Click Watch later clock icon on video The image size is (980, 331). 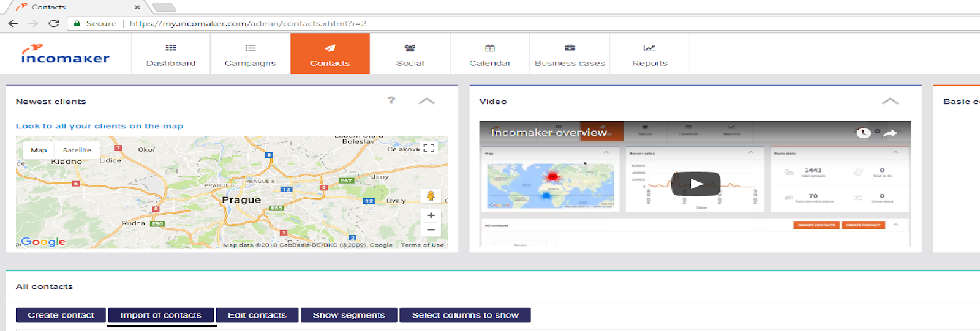coord(864,133)
